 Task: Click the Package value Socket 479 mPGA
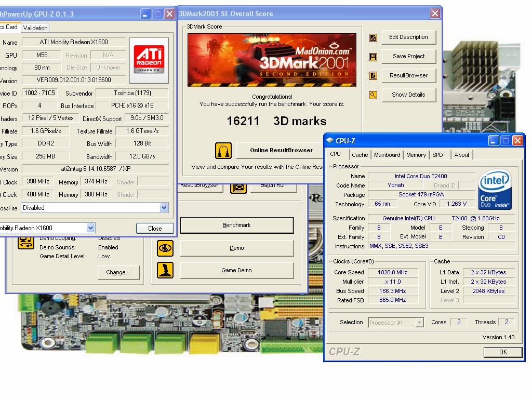(x=421, y=194)
